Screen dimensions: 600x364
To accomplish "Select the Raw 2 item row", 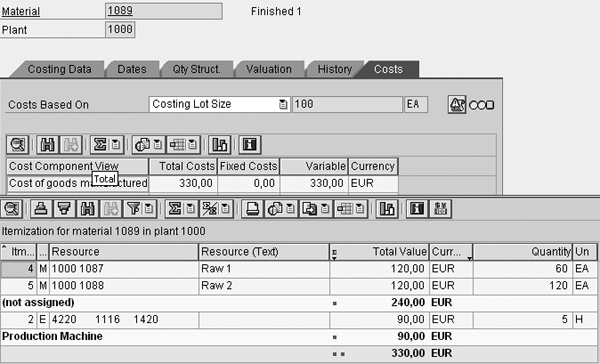I will tap(298, 286).
